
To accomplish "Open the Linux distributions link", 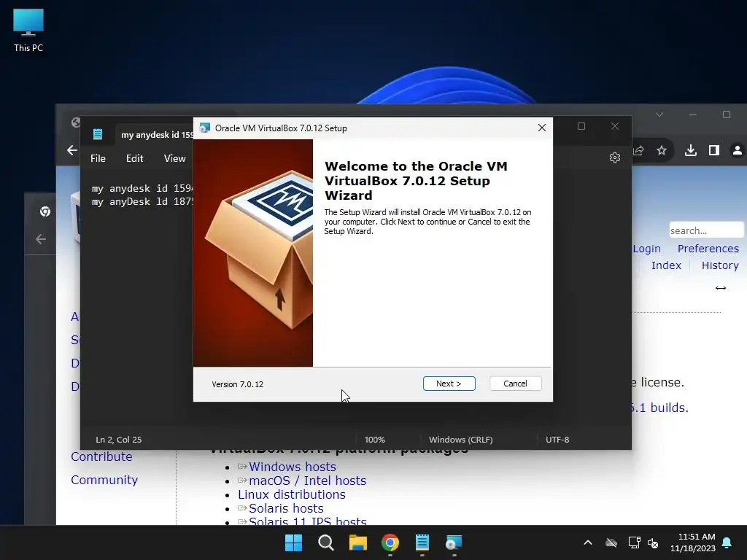I will tap(292, 494).
